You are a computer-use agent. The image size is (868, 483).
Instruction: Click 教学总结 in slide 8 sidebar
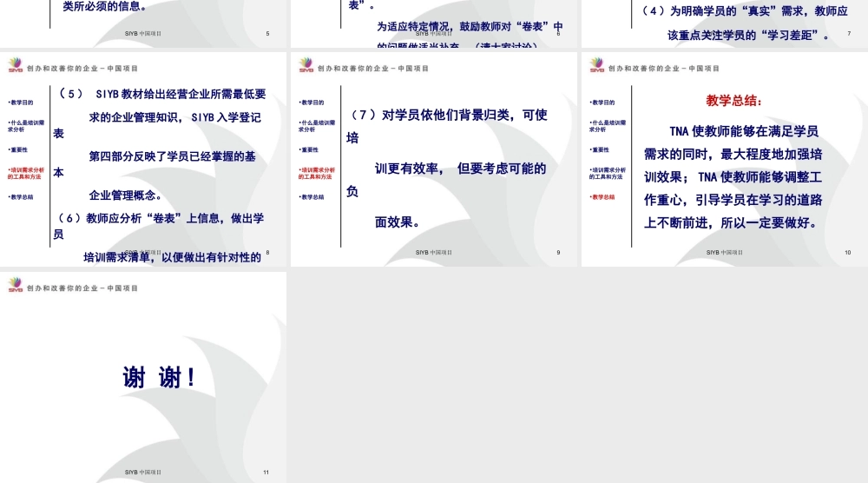(21, 196)
